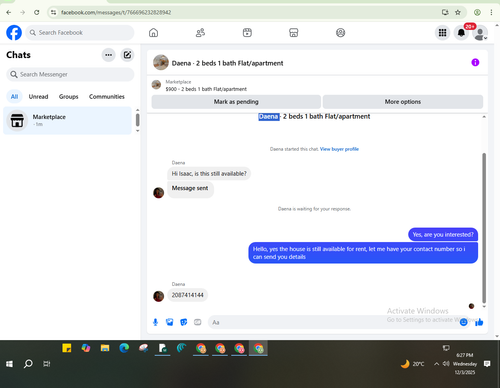Open Daena's chat header avatar
Viewport: 500px width, 388px height.
point(161,62)
